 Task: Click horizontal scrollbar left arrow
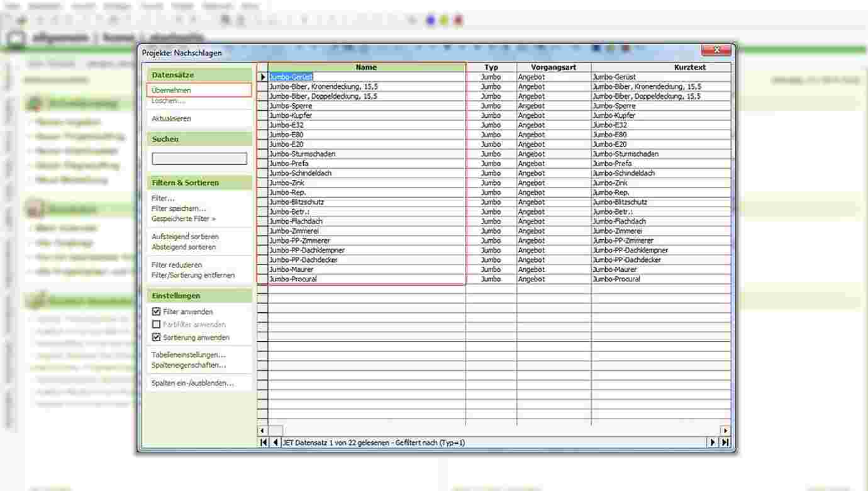263,431
